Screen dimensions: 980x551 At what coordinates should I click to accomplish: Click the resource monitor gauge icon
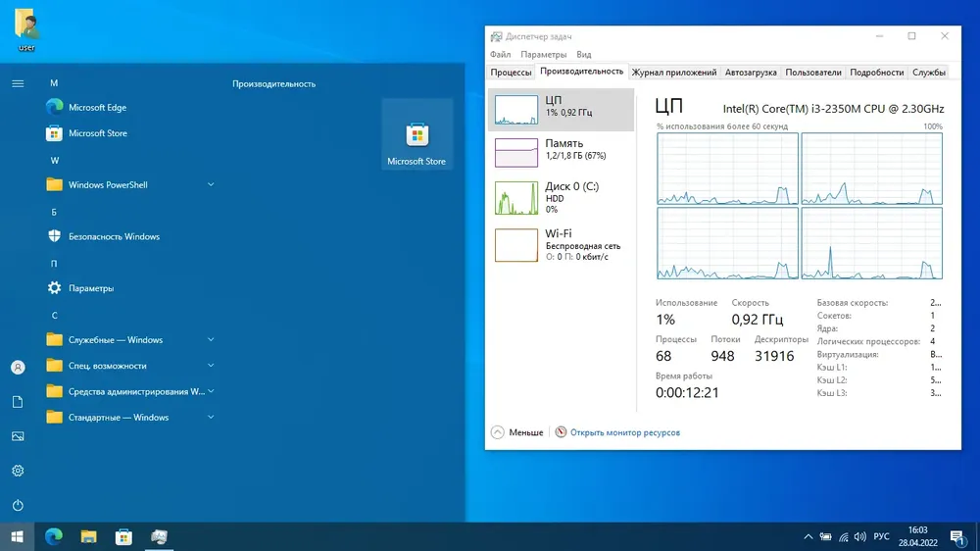[x=561, y=432]
